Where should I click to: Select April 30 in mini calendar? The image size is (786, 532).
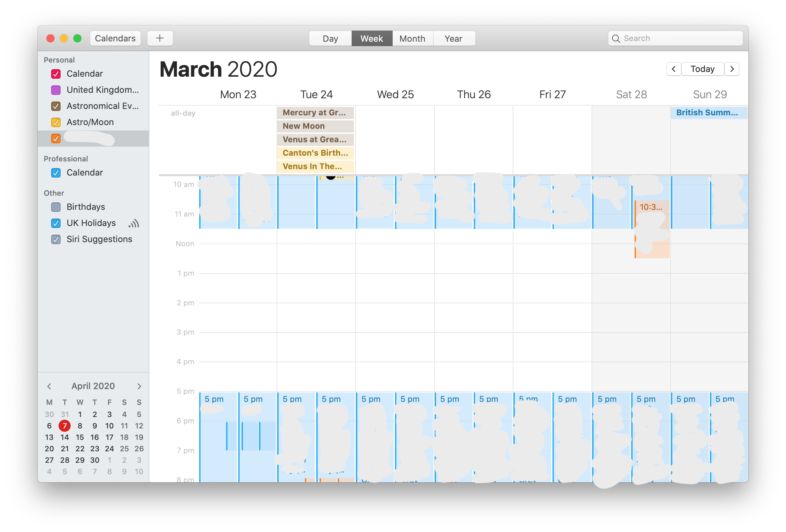coord(95,460)
